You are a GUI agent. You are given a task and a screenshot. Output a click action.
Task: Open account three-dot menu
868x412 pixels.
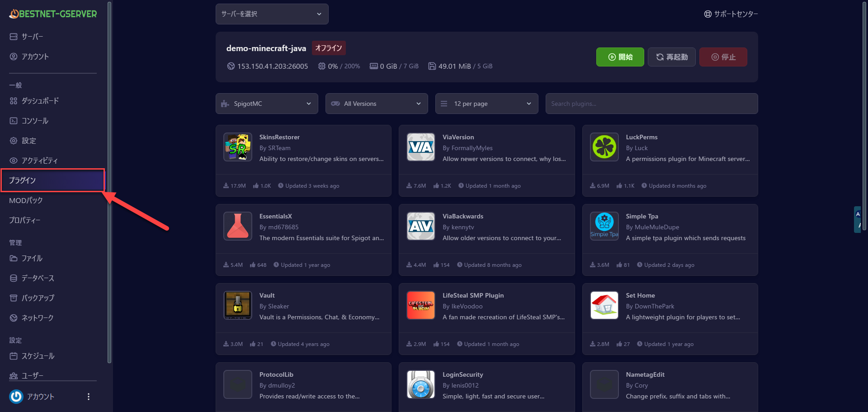tap(89, 397)
